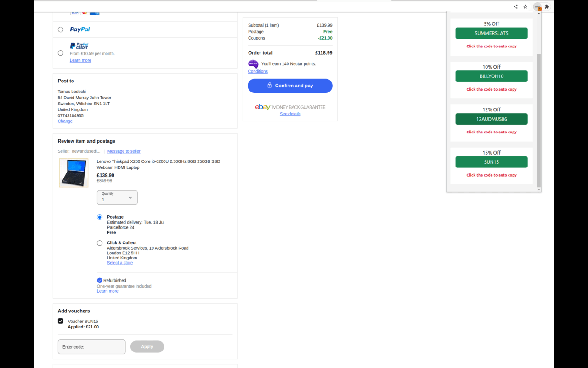Click the Applied: £21.00 text
The image size is (588, 368).
click(x=83, y=327)
